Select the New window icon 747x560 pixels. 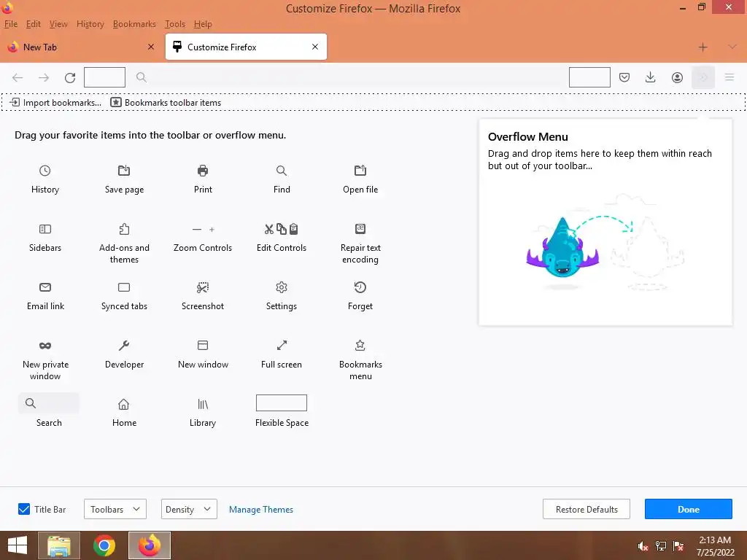(203, 345)
